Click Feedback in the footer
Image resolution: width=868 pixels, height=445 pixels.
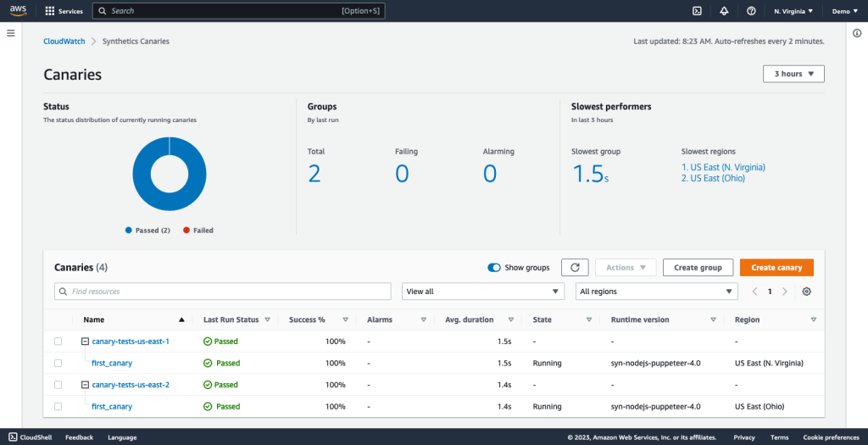(x=79, y=437)
